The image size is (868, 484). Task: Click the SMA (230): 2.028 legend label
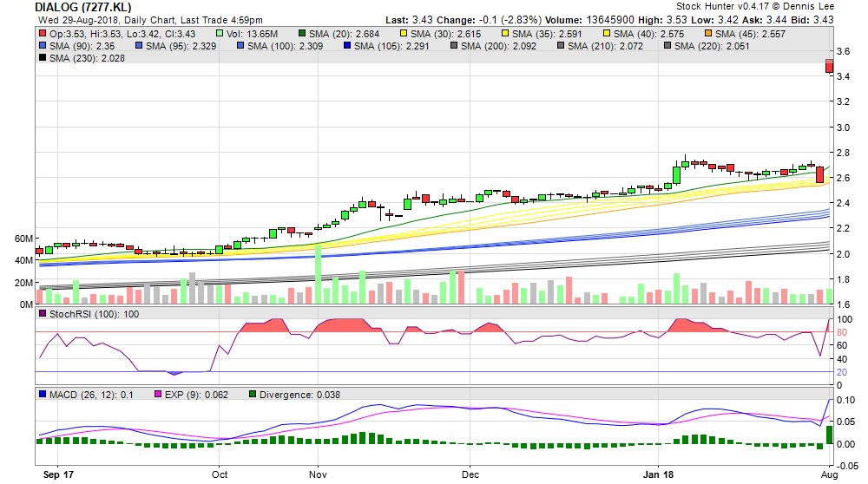(87, 58)
